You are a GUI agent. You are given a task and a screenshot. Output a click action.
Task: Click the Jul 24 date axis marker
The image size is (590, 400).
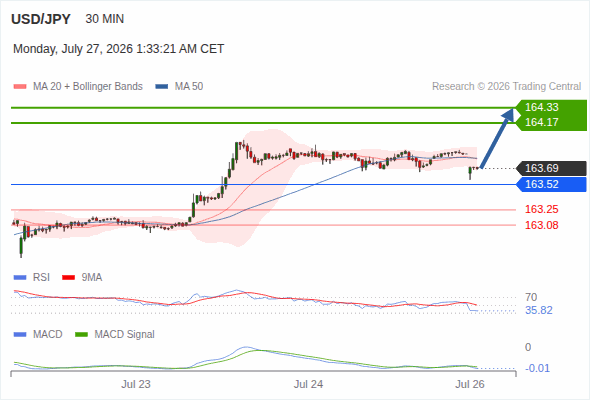(x=308, y=384)
